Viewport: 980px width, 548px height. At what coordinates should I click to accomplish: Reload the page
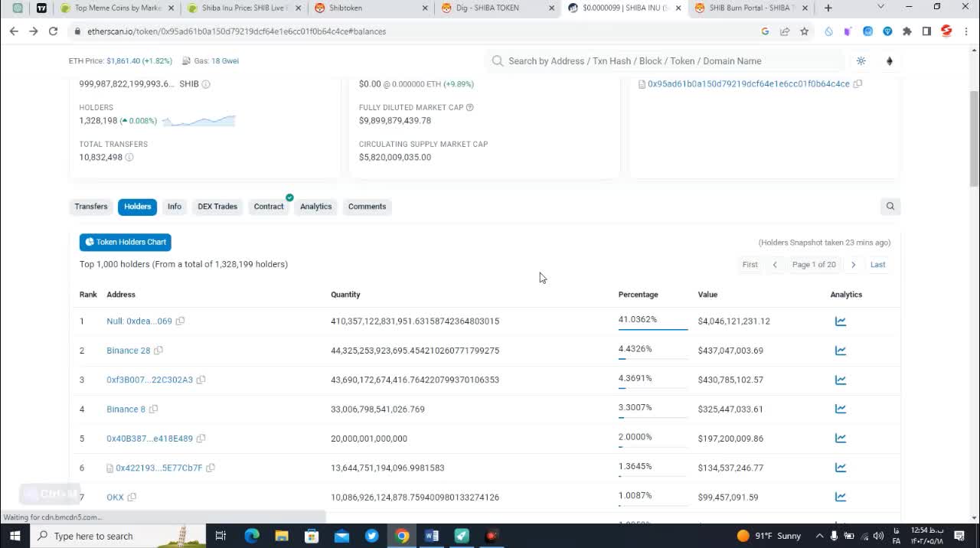pos(53,31)
